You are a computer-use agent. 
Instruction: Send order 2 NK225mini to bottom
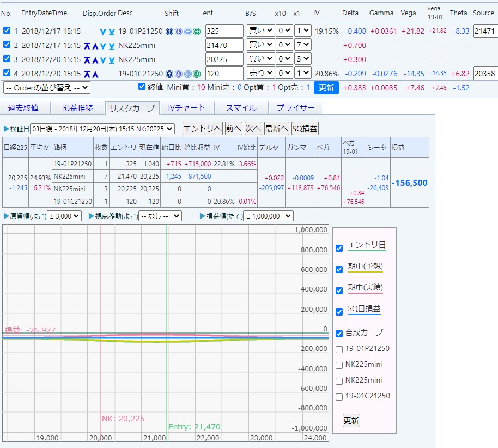pyautogui.click(x=112, y=46)
